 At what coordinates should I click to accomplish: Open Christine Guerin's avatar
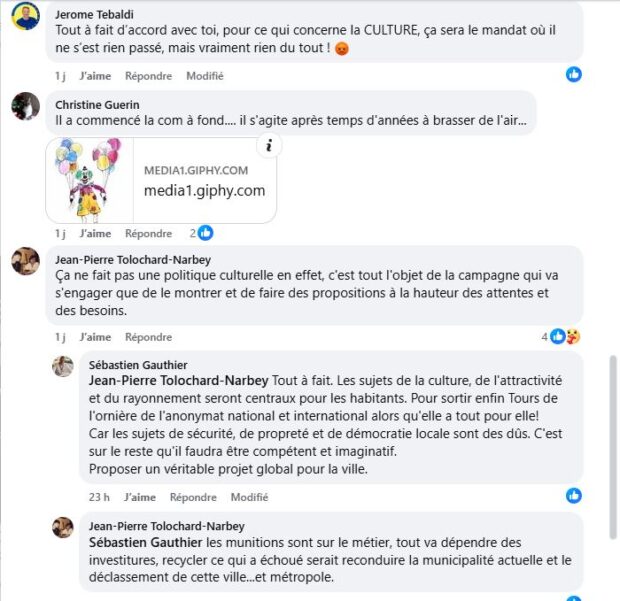[x=26, y=106]
